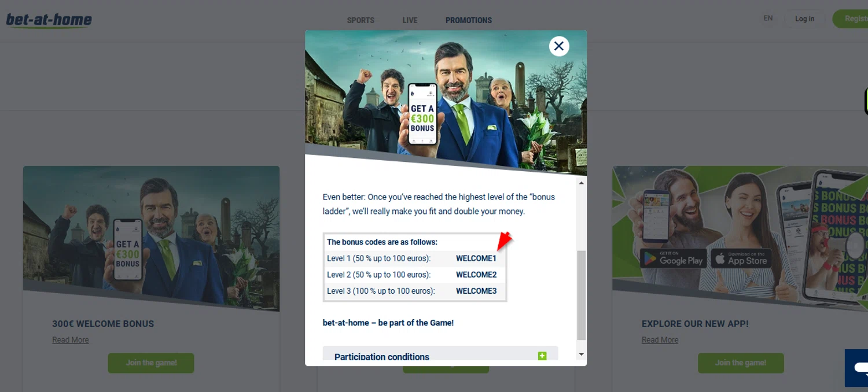Viewport: 868px width, 392px height.
Task: Select the WELCOME2 bonus code
Action: (476, 275)
